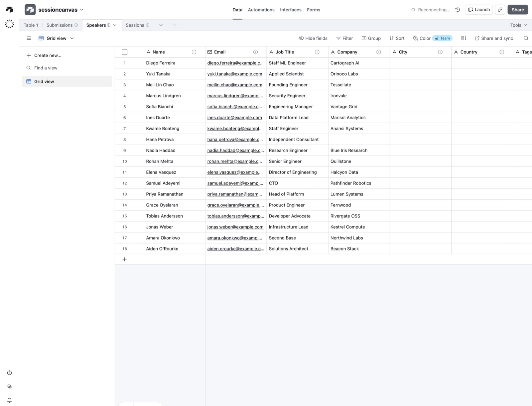Toggle the views sidebar hamburger icon
Image resolution: width=532 pixels, height=406 pixels.
click(29, 38)
